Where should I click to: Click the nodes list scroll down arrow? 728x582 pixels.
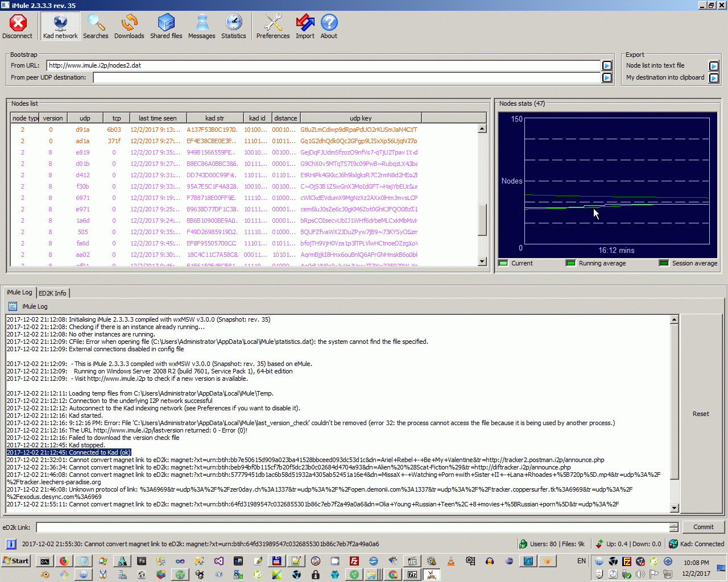482,261
